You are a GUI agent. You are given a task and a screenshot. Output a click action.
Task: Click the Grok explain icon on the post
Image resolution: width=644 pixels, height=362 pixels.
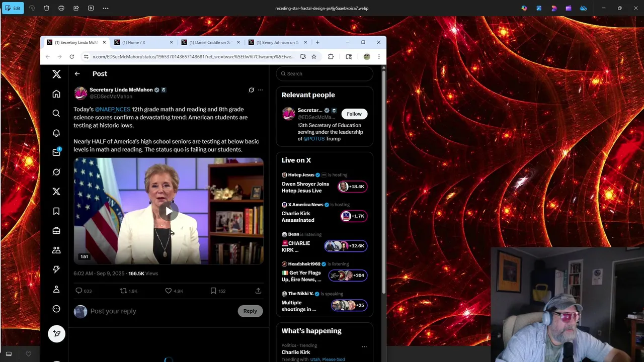(251, 90)
